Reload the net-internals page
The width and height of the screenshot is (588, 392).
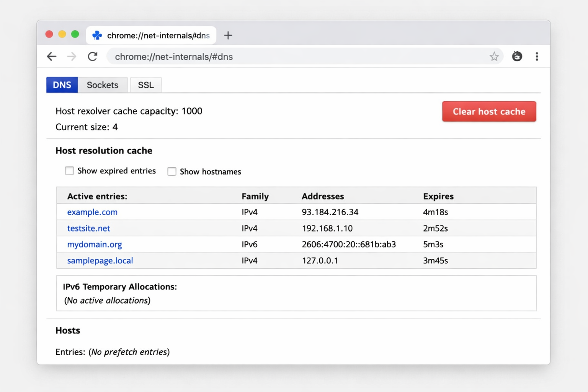[x=93, y=57]
